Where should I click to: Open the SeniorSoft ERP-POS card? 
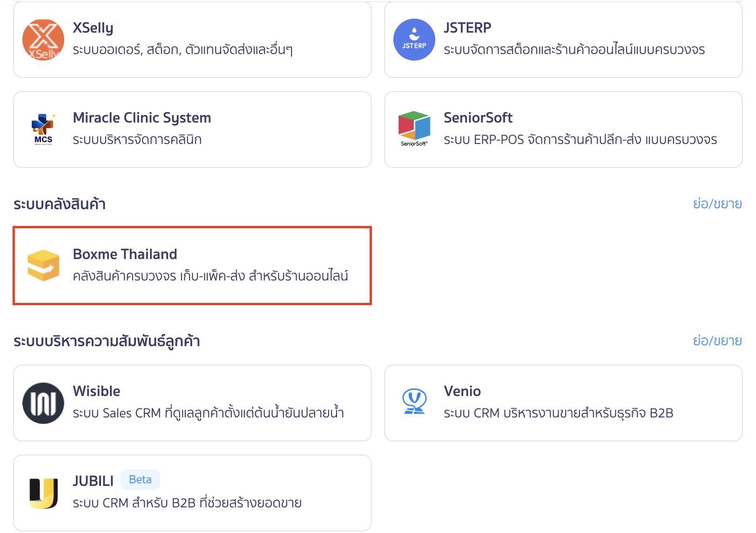(563, 129)
